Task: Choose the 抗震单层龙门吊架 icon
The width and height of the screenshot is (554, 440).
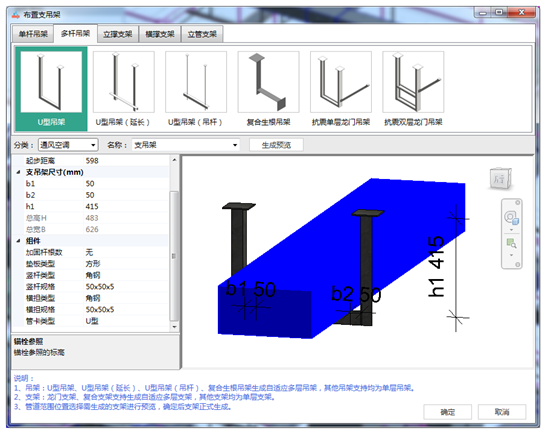Action: pyautogui.click(x=341, y=82)
